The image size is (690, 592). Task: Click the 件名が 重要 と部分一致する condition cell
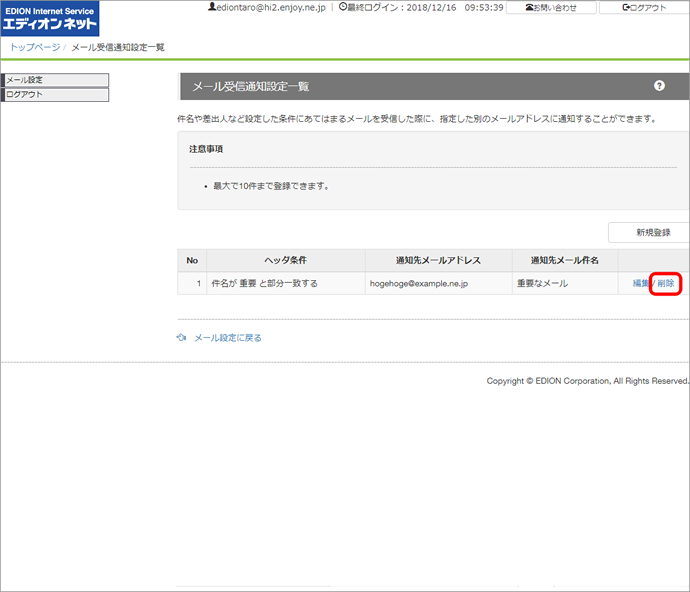(265, 284)
